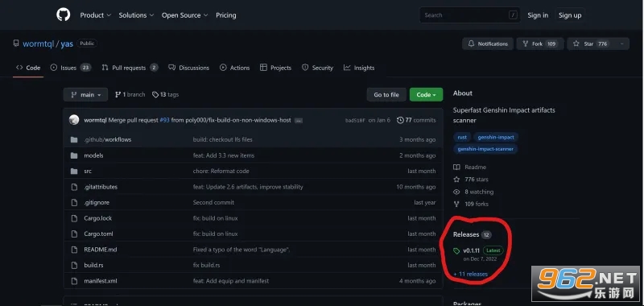
Task: Click the Notifications bell button
Action: point(488,43)
